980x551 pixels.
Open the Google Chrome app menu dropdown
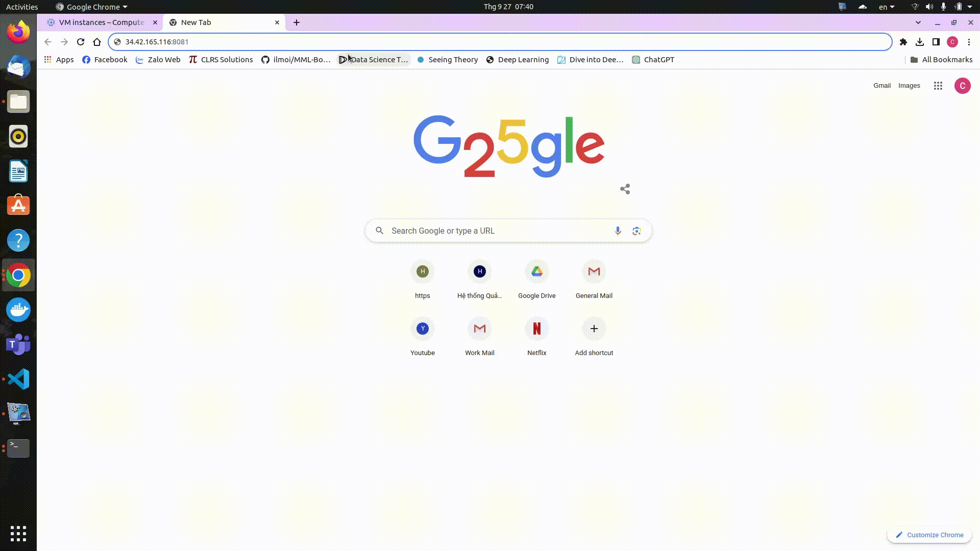pyautogui.click(x=92, y=7)
